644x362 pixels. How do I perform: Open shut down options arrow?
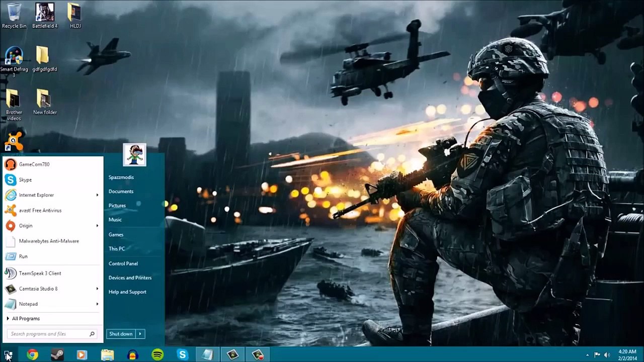pyautogui.click(x=140, y=334)
